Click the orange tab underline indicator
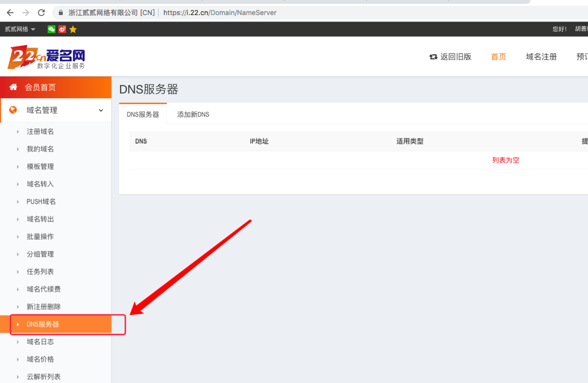Screen dimensions: 588x383 (142, 103)
